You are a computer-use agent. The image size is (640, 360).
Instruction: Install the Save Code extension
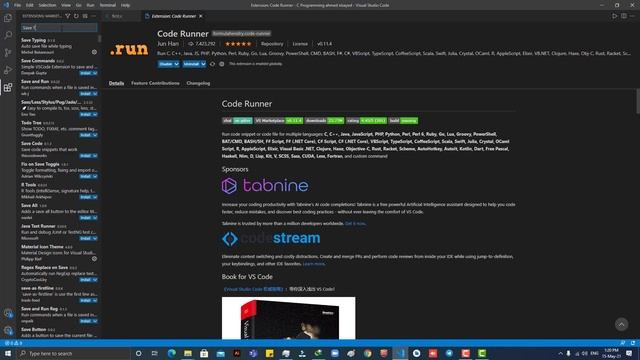point(88,156)
